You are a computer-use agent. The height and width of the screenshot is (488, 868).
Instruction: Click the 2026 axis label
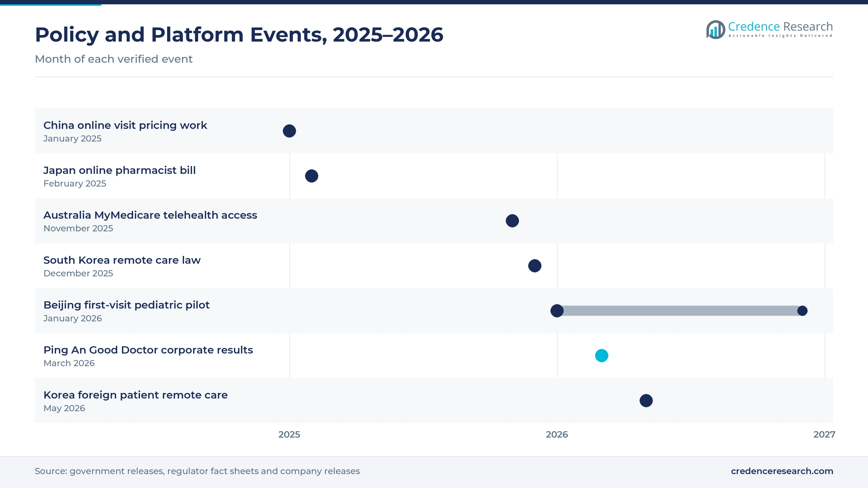(557, 435)
